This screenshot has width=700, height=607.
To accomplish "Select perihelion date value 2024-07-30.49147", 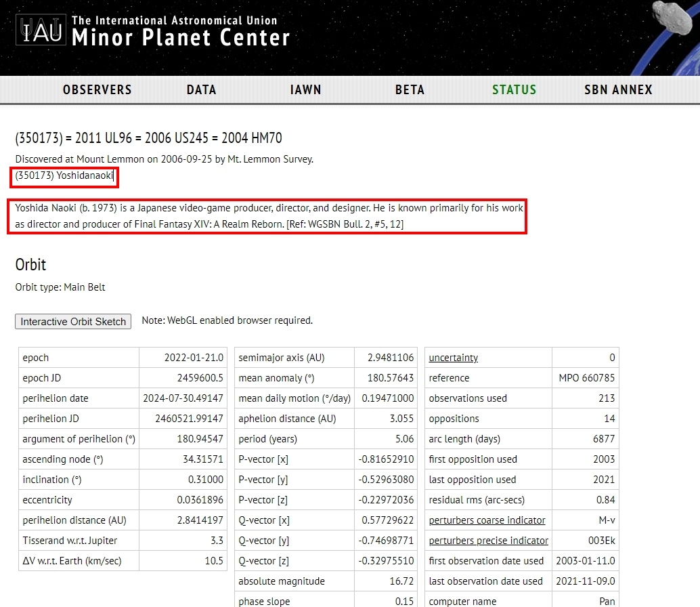I will [183, 398].
